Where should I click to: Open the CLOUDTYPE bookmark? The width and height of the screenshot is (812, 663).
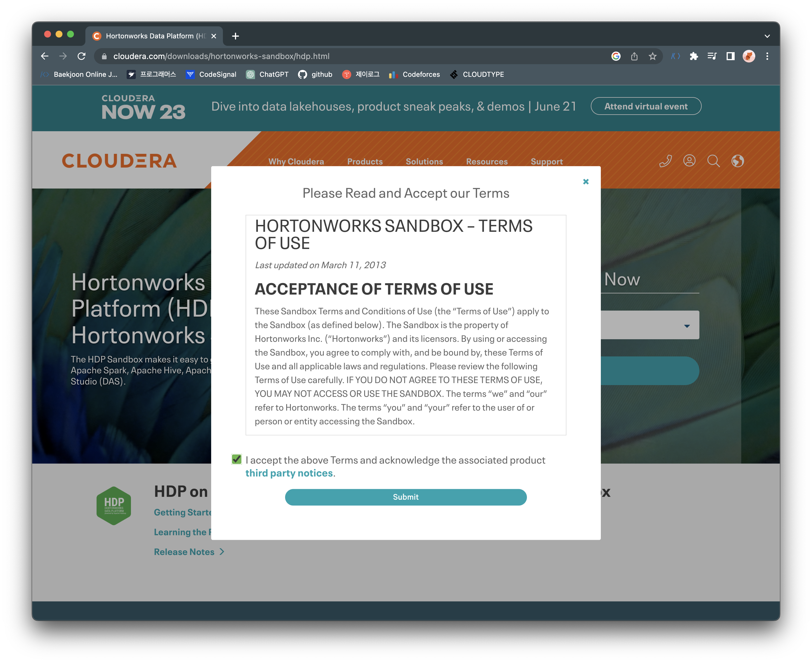477,74
